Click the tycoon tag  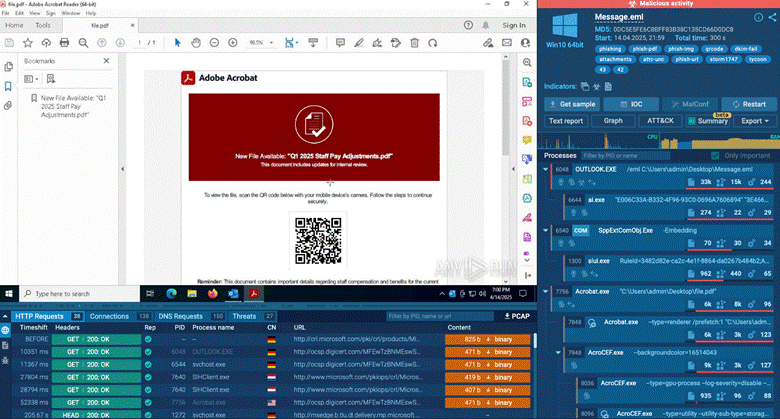[758, 59]
